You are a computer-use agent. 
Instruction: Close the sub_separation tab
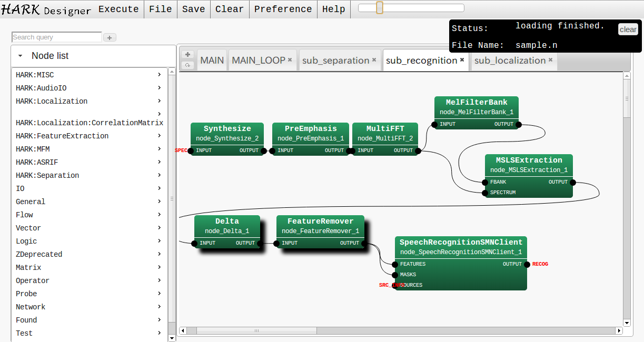[x=374, y=60]
